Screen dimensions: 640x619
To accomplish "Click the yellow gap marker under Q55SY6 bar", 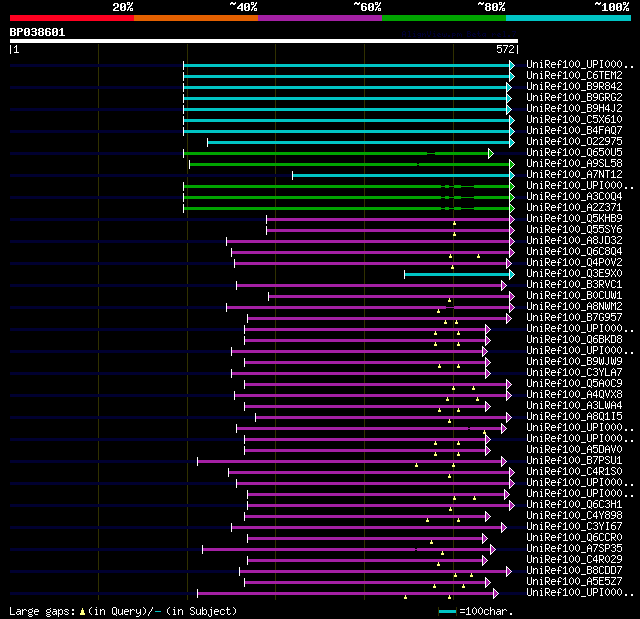I will coord(454,235).
